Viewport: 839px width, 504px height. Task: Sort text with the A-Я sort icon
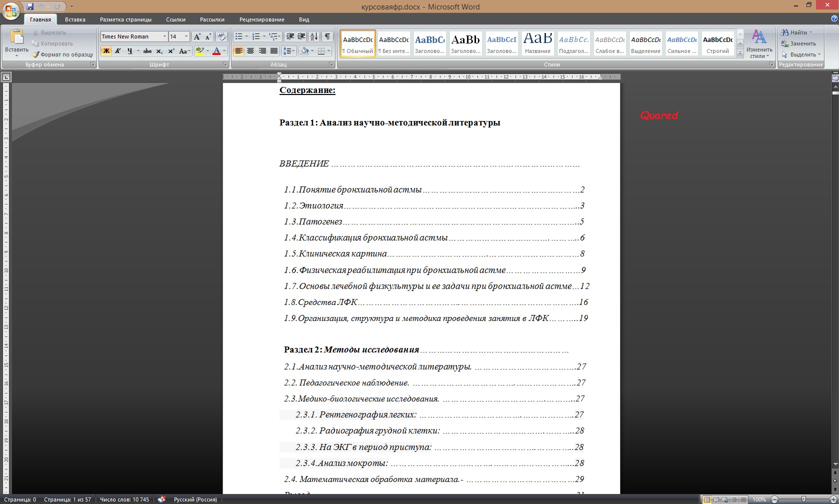(314, 36)
